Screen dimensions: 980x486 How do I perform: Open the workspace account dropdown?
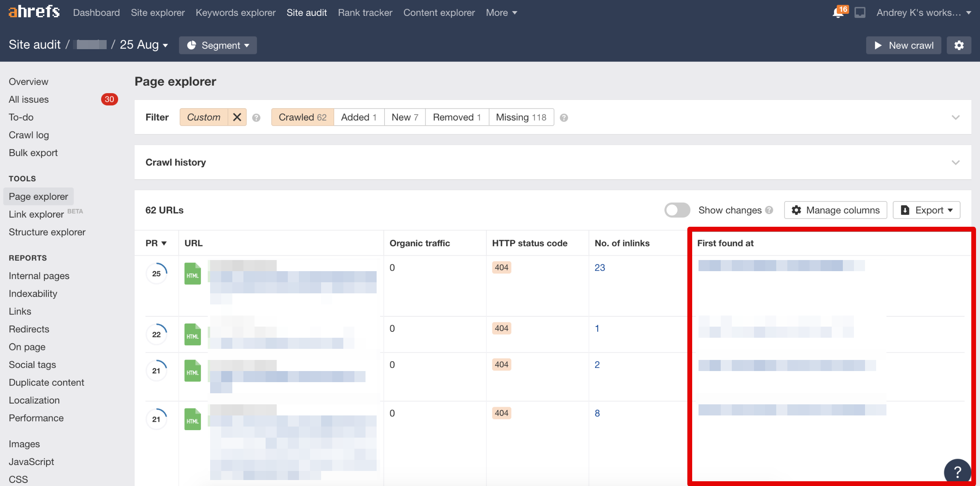click(x=924, y=13)
